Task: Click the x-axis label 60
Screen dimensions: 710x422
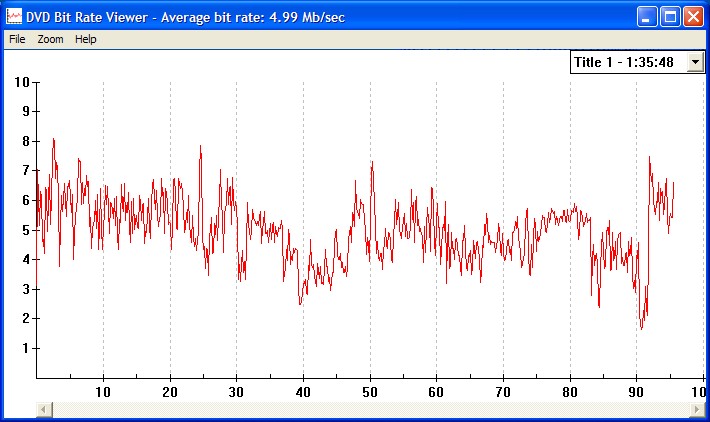Action: (x=436, y=392)
